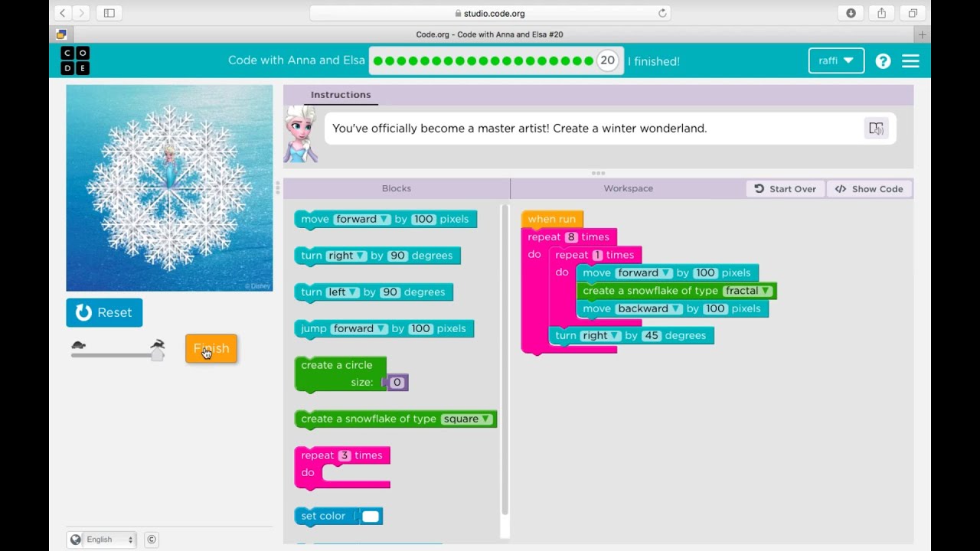Edit the 0 size on create circle block
The image size is (980, 551).
tap(397, 383)
